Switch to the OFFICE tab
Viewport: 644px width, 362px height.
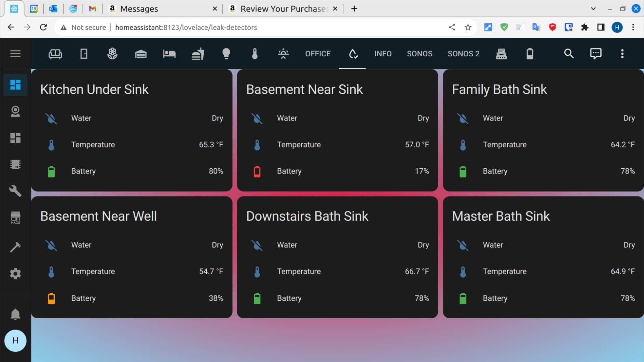[x=318, y=54]
